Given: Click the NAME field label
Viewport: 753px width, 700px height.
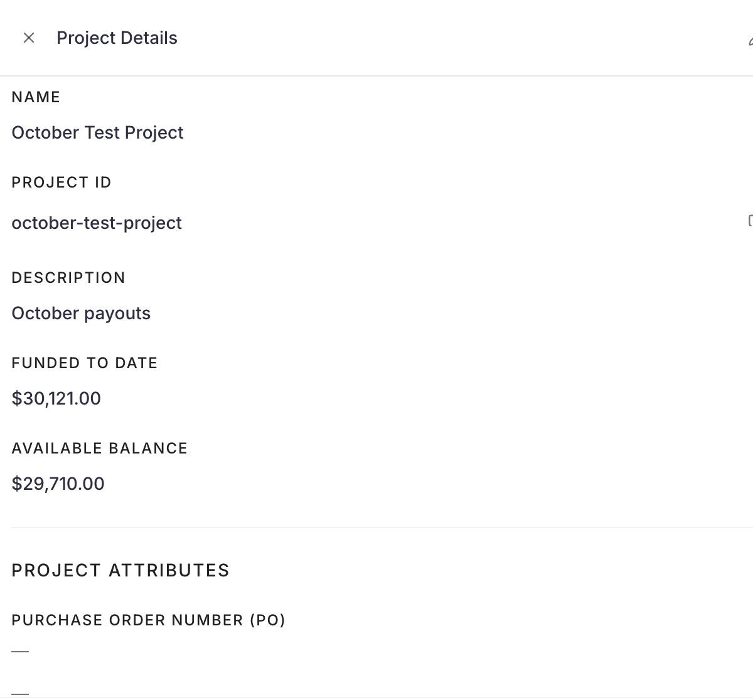Looking at the screenshot, I should click(36, 97).
